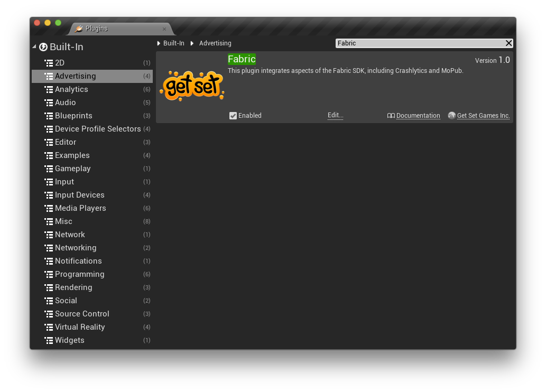The width and height of the screenshot is (546, 392).
Task: Click the 2D category list icon
Action: click(x=49, y=63)
